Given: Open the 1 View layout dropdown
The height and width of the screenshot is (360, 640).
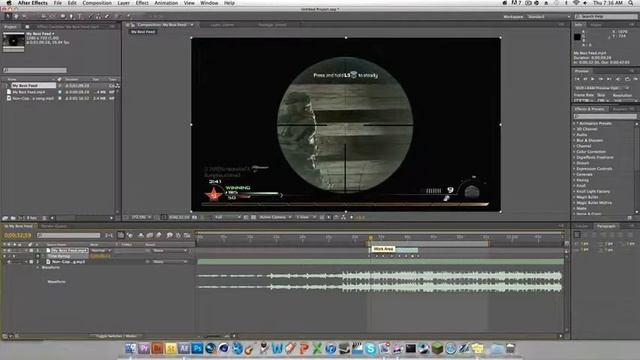Looking at the screenshot, I should pyautogui.click(x=306, y=218).
